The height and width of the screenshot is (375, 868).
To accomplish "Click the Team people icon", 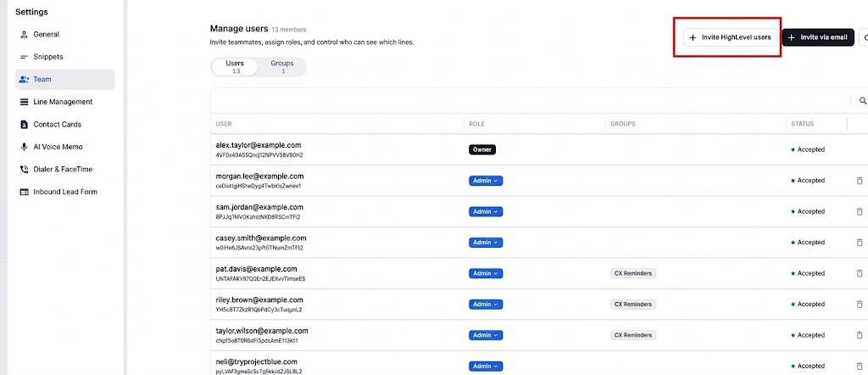I will 24,79.
